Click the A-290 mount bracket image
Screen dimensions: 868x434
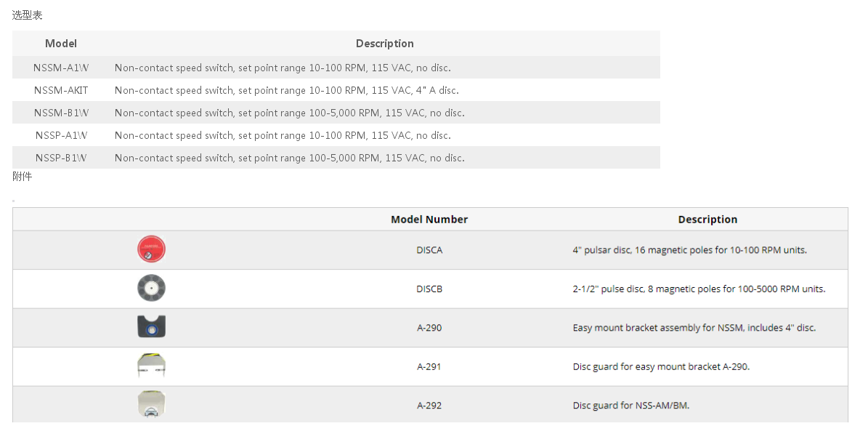[151, 326]
